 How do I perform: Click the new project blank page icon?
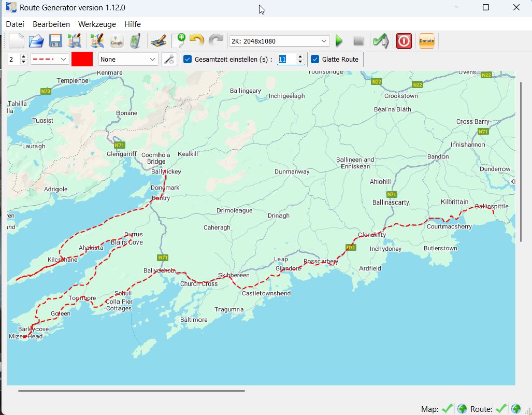click(x=17, y=41)
